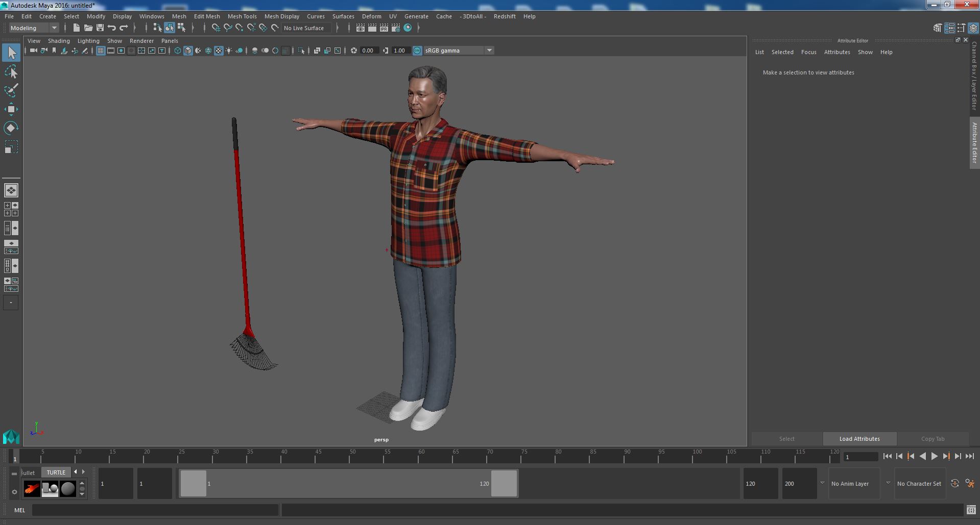
Task: Switch to the TURTLE shelf tab
Action: [x=56, y=472]
